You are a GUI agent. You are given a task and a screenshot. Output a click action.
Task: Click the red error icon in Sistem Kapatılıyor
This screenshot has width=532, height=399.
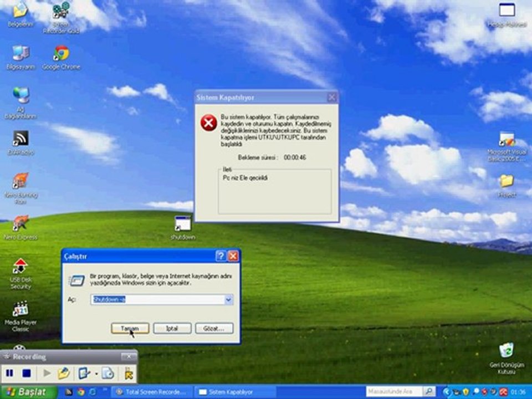209,122
